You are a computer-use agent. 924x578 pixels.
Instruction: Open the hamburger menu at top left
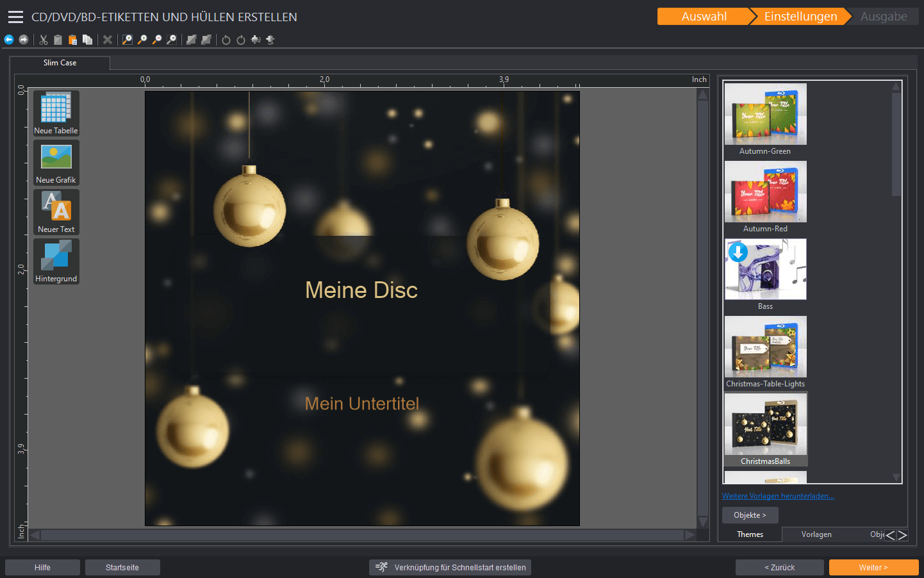tap(15, 17)
